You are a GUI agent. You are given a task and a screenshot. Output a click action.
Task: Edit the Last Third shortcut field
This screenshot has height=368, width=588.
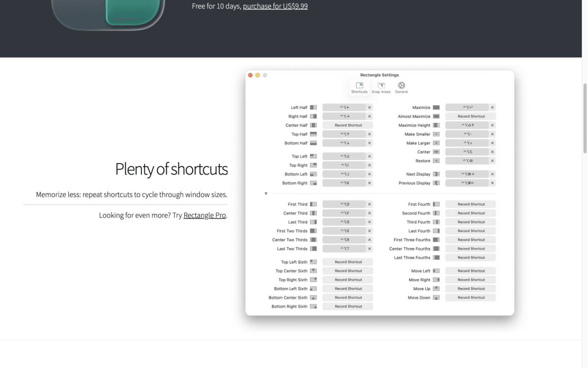pyautogui.click(x=344, y=222)
